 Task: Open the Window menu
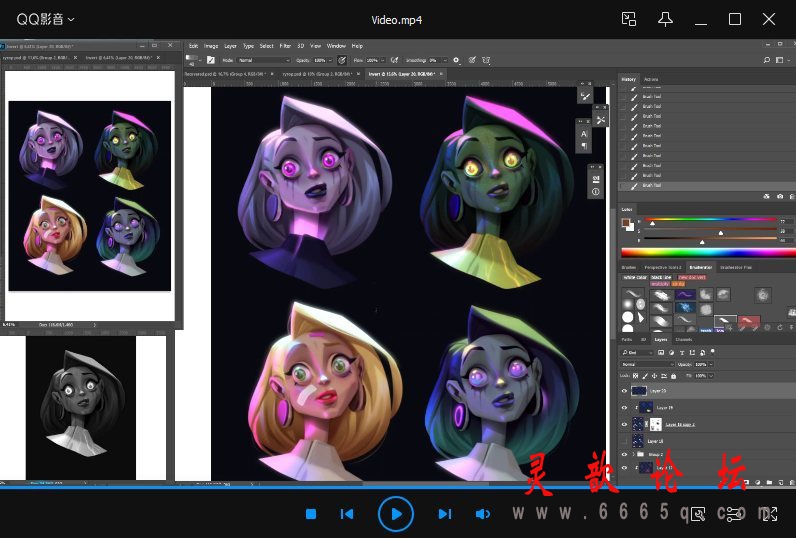[336, 46]
